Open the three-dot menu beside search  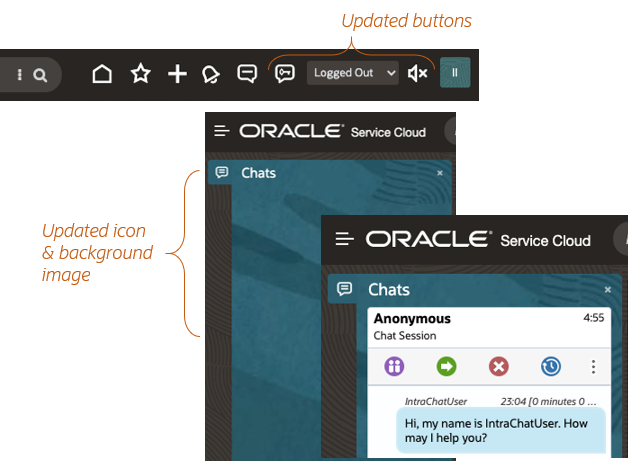click(19, 74)
